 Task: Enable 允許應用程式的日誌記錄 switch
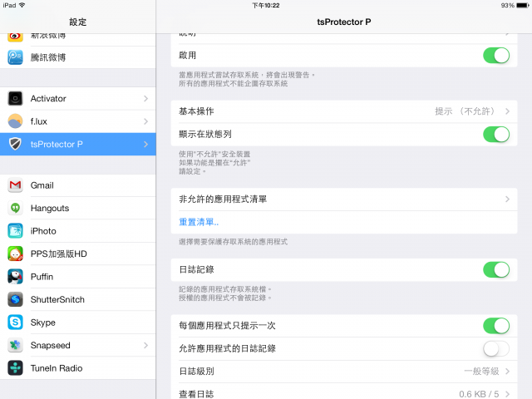tap(496, 349)
